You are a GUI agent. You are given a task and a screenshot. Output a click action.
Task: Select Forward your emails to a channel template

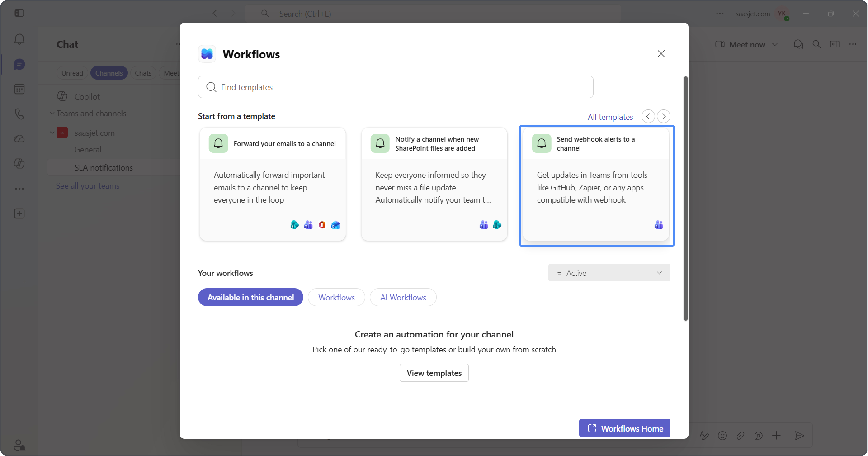(273, 184)
